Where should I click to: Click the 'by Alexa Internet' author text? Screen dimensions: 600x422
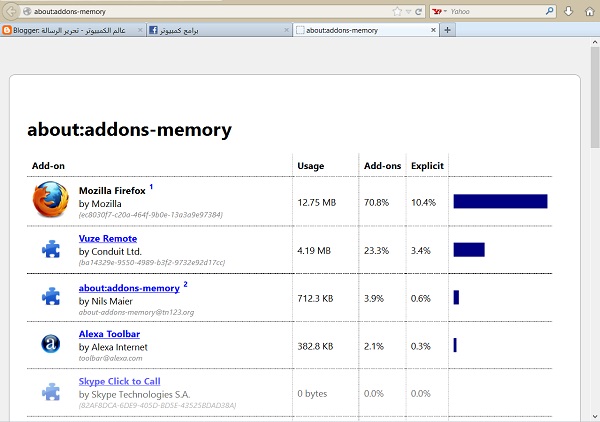(113, 347)
